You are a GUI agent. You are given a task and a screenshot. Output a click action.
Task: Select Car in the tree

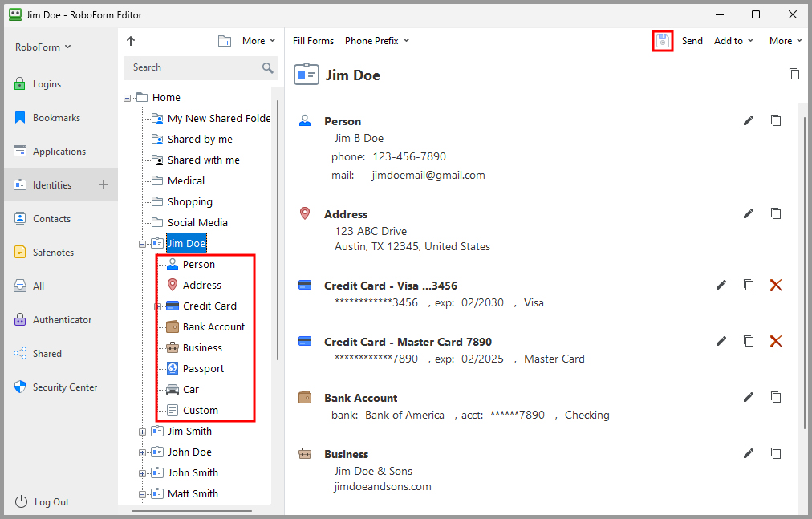pos(182,389)
